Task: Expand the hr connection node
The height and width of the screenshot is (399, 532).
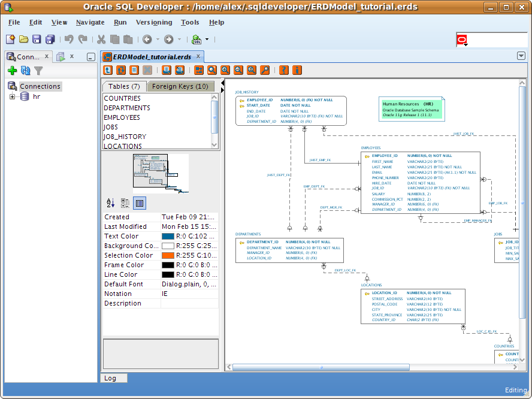Action: point(12,96)
